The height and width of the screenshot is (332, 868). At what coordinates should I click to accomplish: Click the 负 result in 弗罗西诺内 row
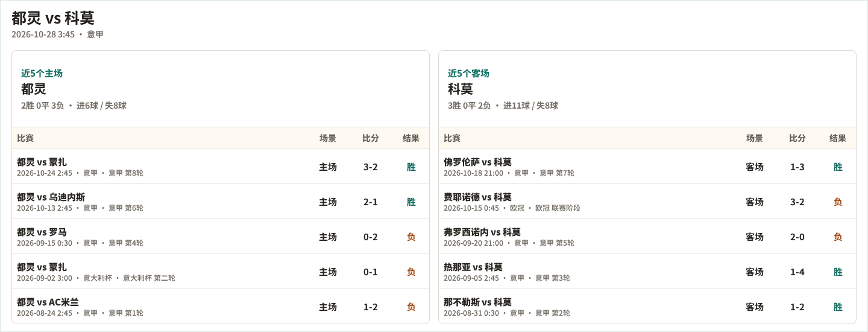838,237
